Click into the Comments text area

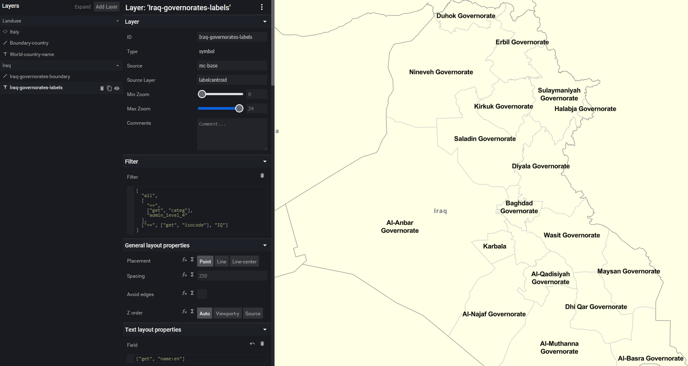pyautogui.click(x=232, y=134)
